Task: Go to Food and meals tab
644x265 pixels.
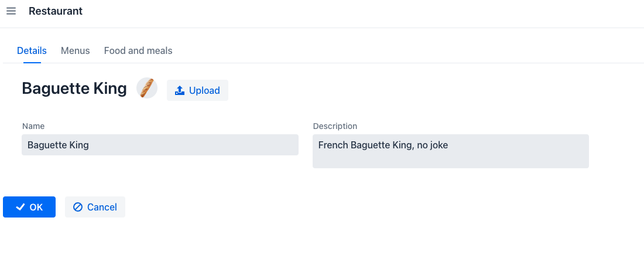Action: click(x=138, y=51)
